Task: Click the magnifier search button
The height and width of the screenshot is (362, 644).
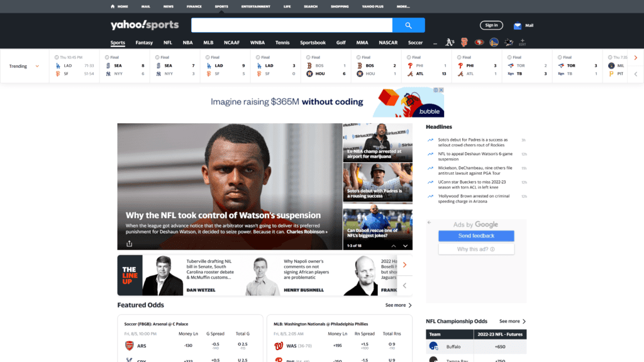Action: pos(408,25)
